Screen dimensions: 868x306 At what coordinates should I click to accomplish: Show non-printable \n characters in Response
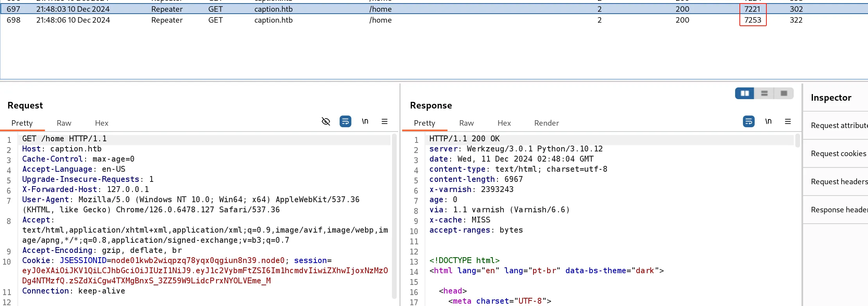pos(768,121)
